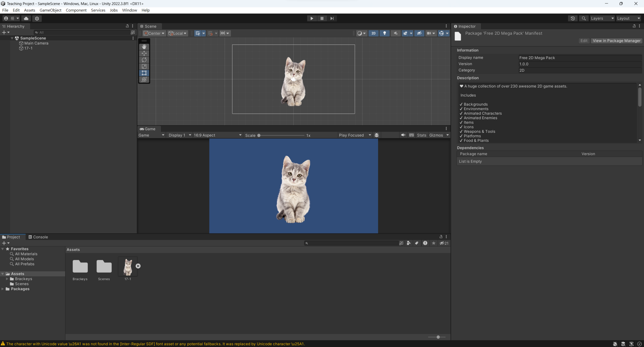Lock the Inspector panel

tap(634, 26)
